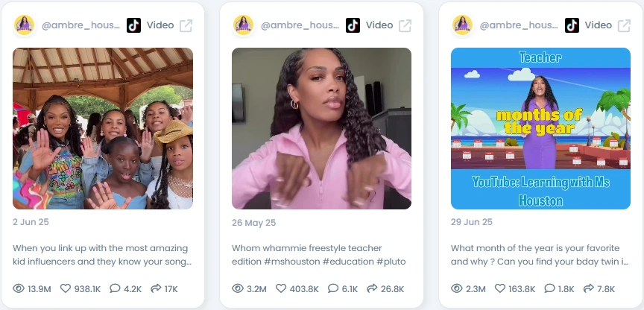The width and height of the screenshot is (644, 310).
Task: Click TikTok icon on pink hoodie video card
Action: tap(353, 25)
